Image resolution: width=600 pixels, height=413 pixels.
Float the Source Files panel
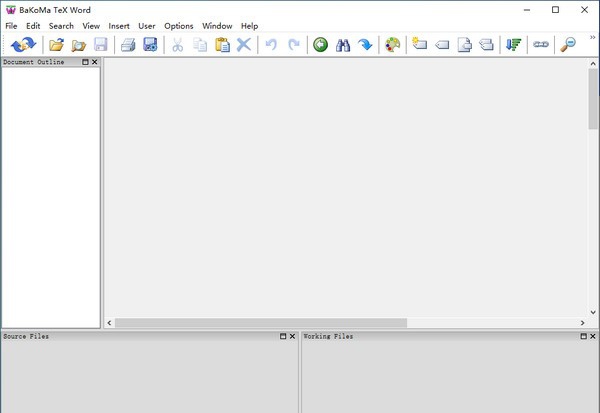283,337
